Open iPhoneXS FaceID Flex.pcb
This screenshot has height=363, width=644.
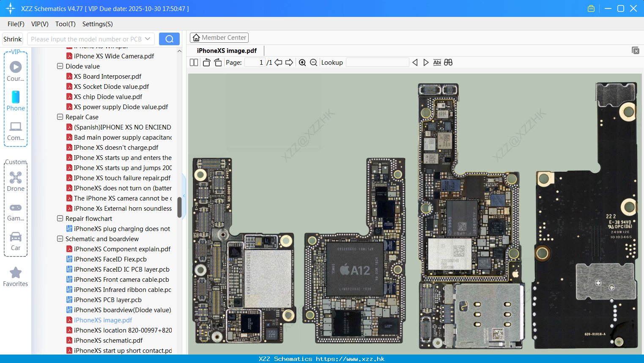coord(110,259)
